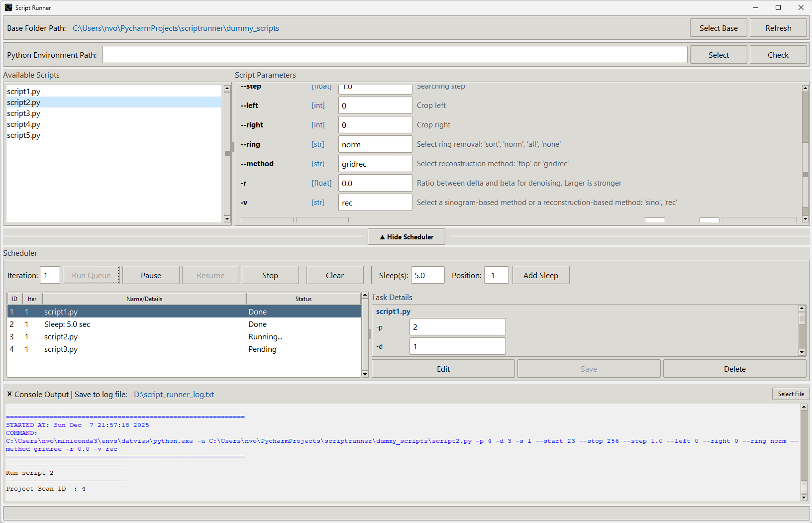Uncheck the Console Output checkbox
Viewport: 812px width, 523px height.
(9, 394)
